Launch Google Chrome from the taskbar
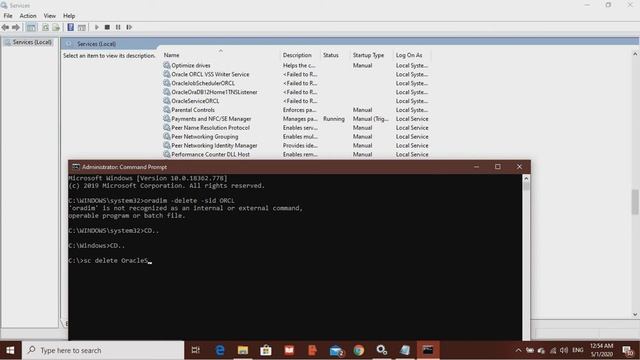This screenshot has height=360, width=640. point(359,350)
